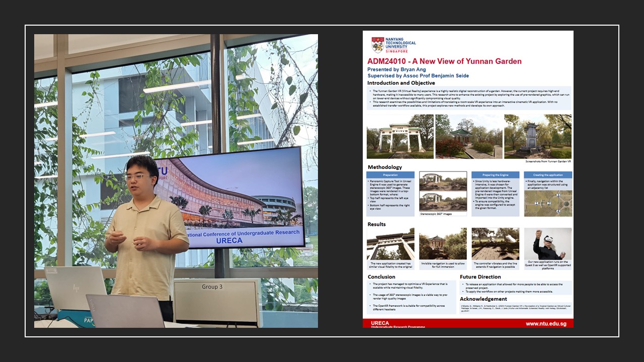Open the stone monument tower screenshot
The image size is (644, 362).
pyautogui.click(x=538, y=136)
